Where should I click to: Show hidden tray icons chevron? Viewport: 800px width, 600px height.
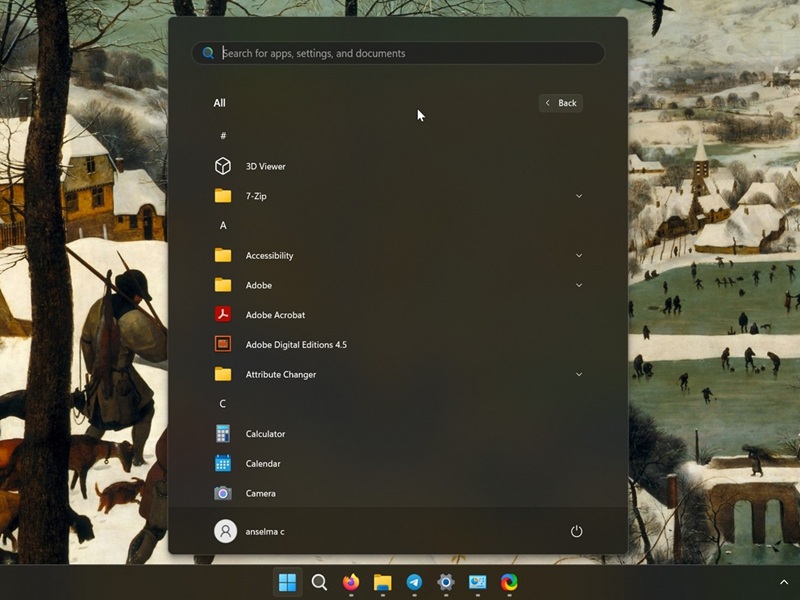click(784, 582)
